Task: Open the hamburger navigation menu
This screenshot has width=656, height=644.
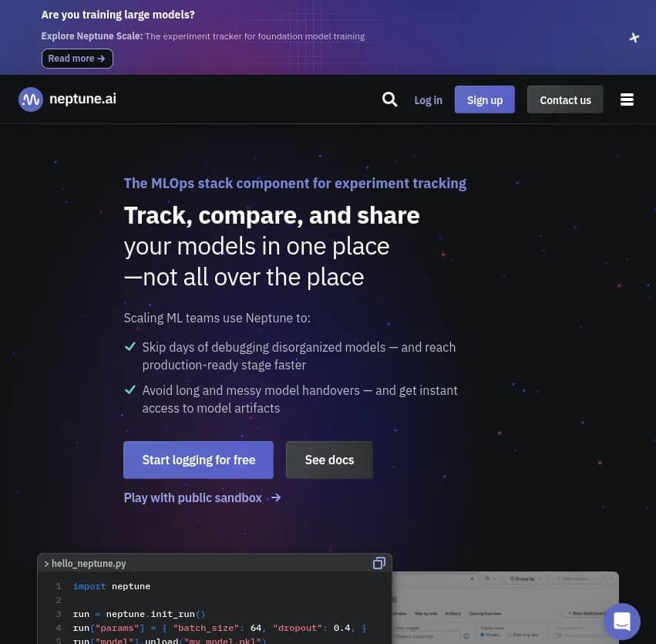Action: tap(627, 99)
